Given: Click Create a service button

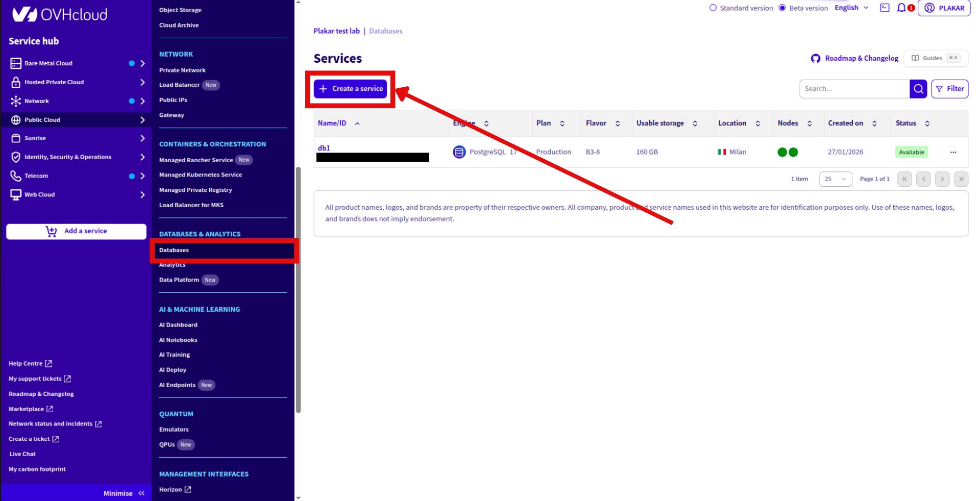Looking at the screenshot, I should point(350,89).
